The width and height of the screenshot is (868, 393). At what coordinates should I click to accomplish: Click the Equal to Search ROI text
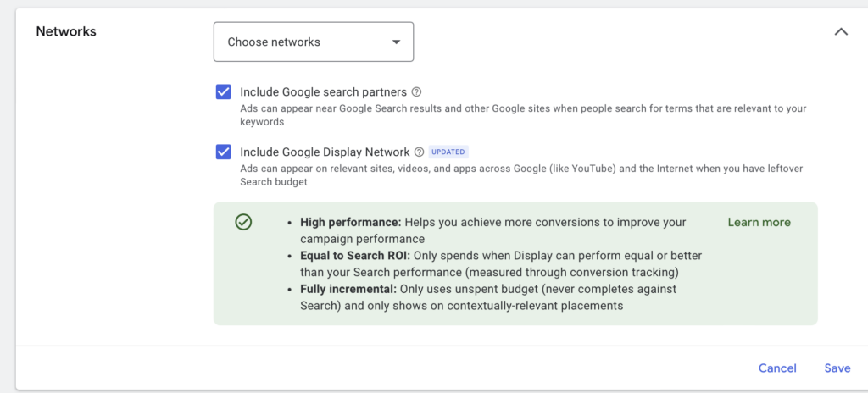(501, 264)
